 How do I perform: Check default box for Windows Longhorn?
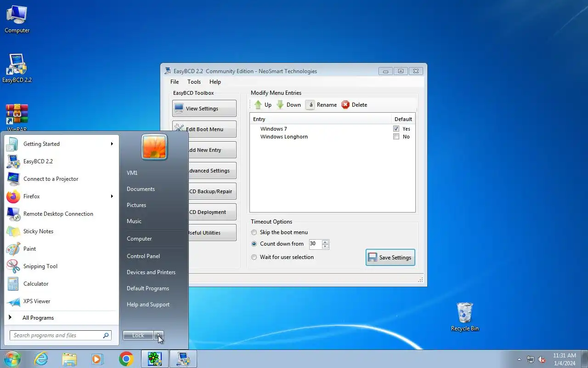(x=396, y=137)
